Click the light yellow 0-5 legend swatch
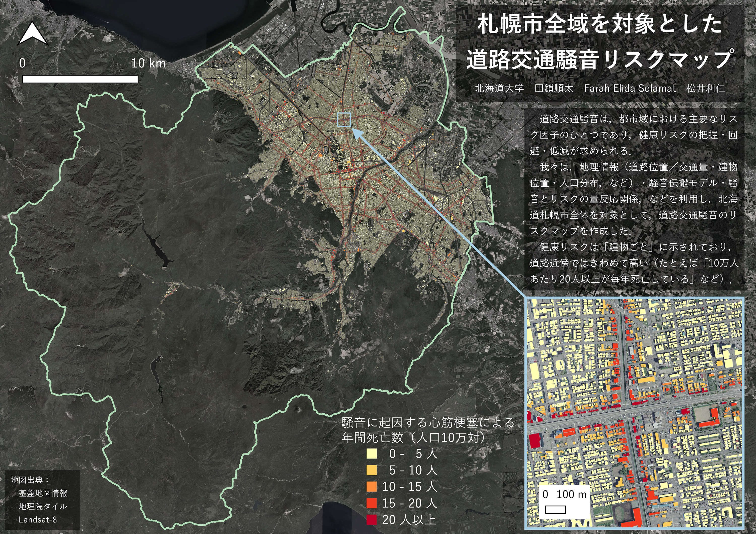Image resolution: width=756 pixels, height=534 pixels. [371, 454]
